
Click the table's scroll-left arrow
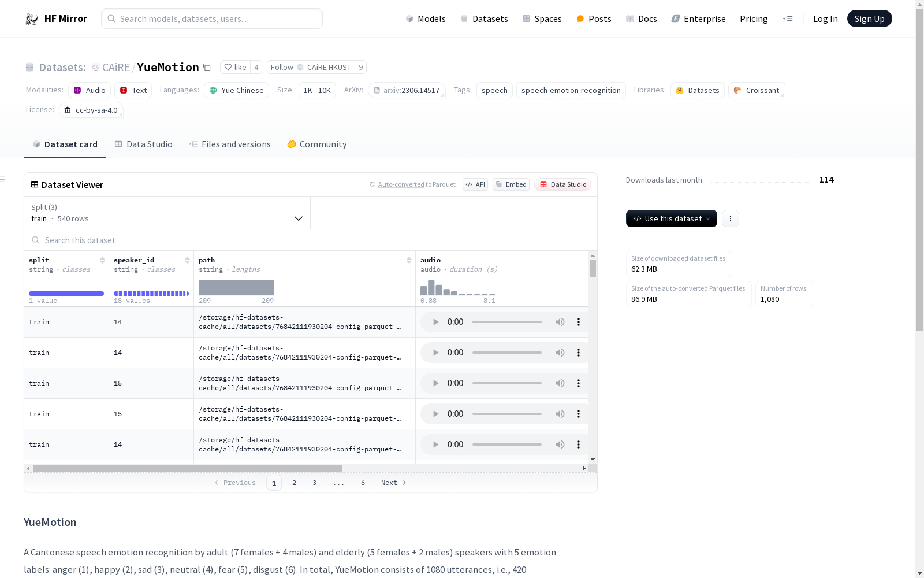pos(28,468)
